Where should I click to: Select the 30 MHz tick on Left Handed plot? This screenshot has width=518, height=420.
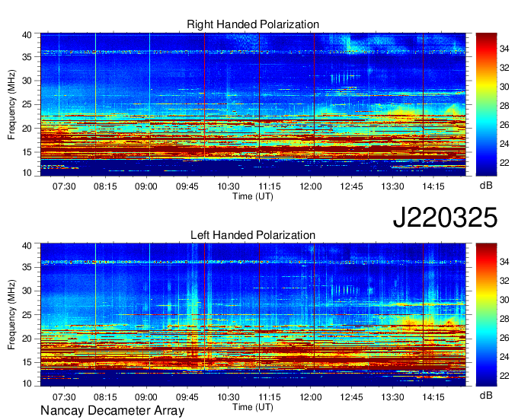[27, 291]
